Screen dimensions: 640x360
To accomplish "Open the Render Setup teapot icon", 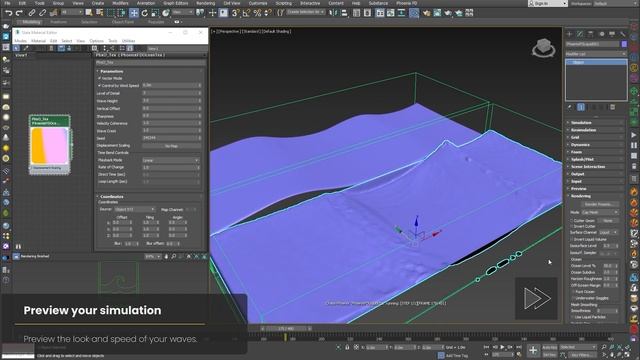I will coord(427,13).
